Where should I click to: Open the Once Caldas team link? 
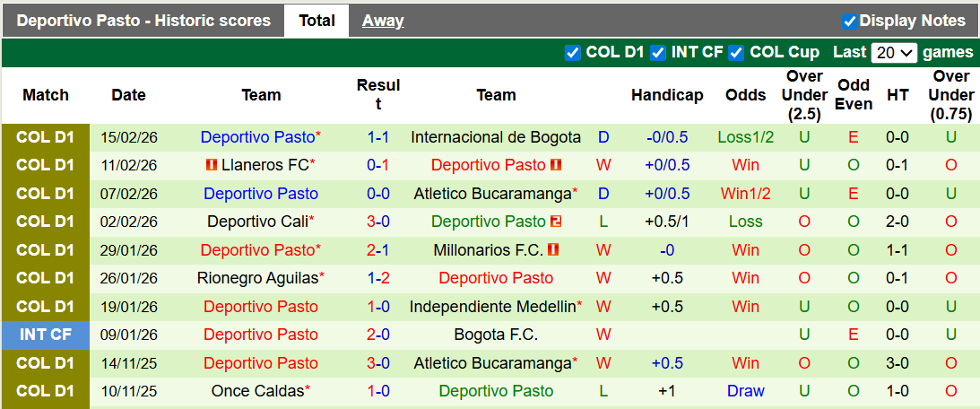[257, 391]
